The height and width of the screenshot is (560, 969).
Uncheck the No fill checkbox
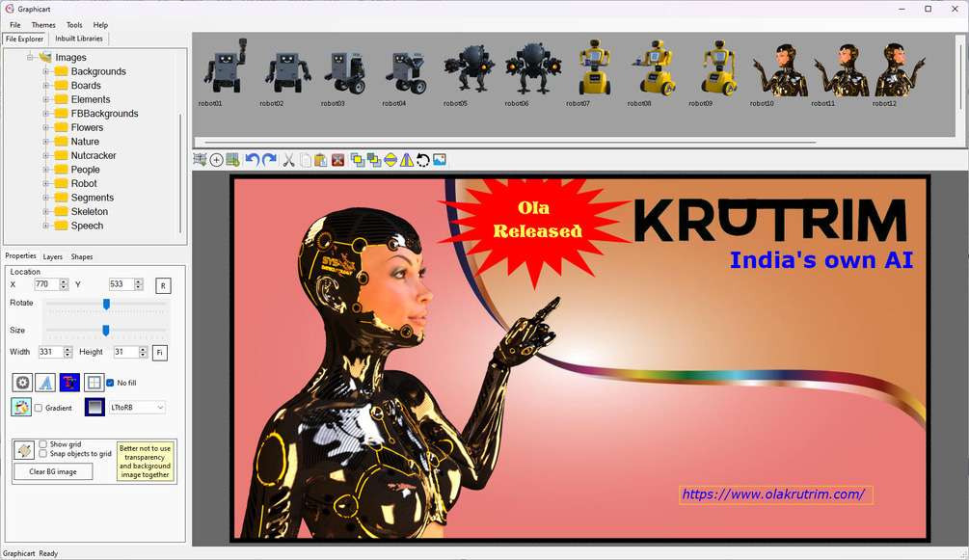click(110, 383)
